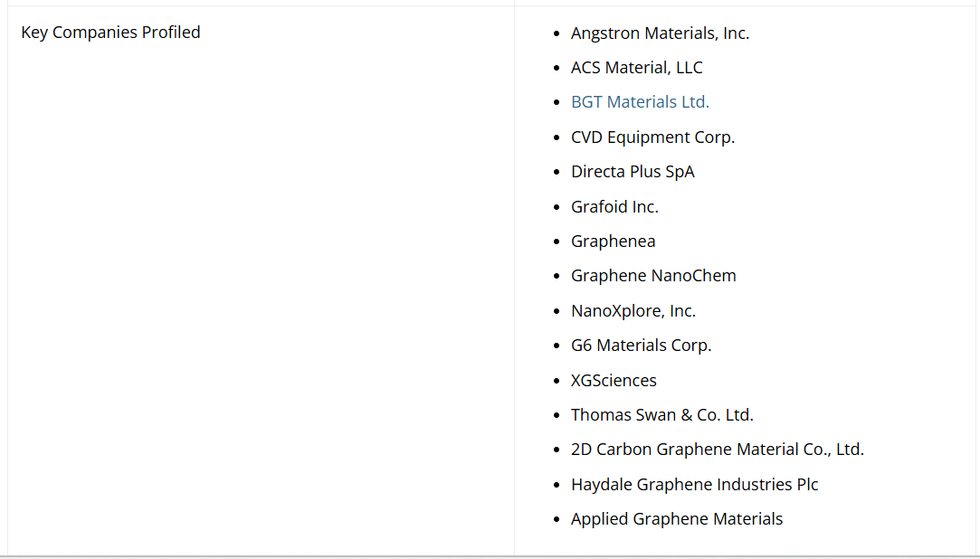Click the CVD Equipment Corp. entry

[x=652, y=137]
